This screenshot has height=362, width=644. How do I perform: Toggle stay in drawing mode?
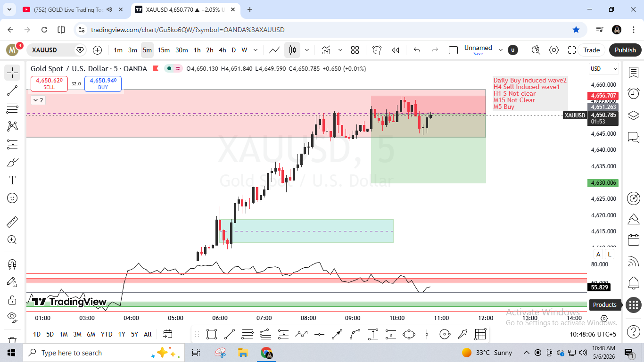[x=12, y=282]
